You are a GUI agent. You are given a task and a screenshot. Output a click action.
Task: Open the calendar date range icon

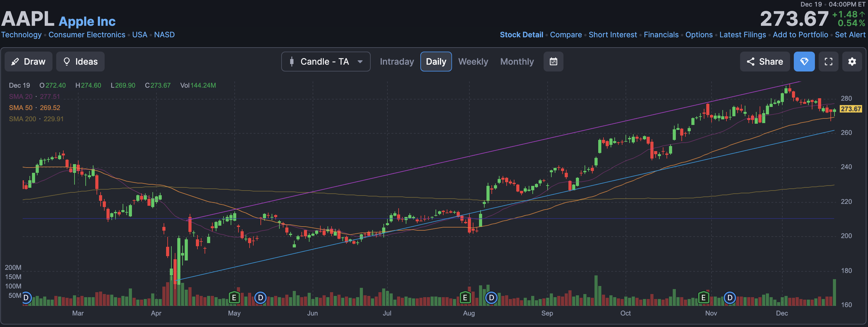(553, 62)
